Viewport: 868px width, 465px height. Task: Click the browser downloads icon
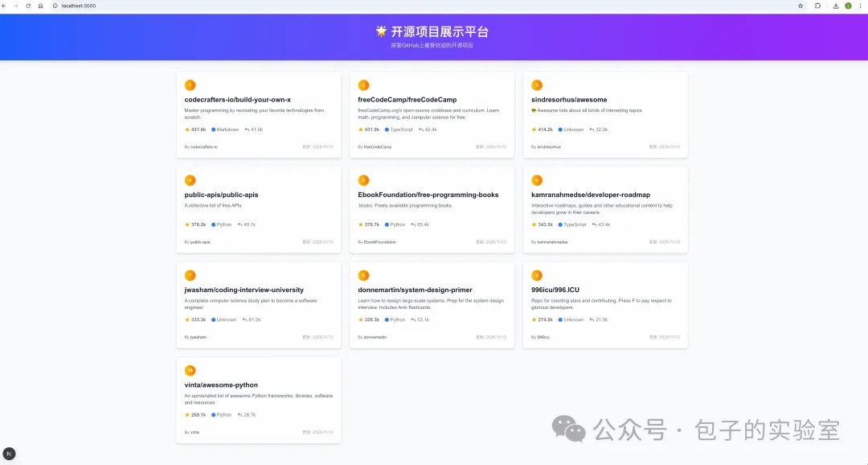pos(834,6)
